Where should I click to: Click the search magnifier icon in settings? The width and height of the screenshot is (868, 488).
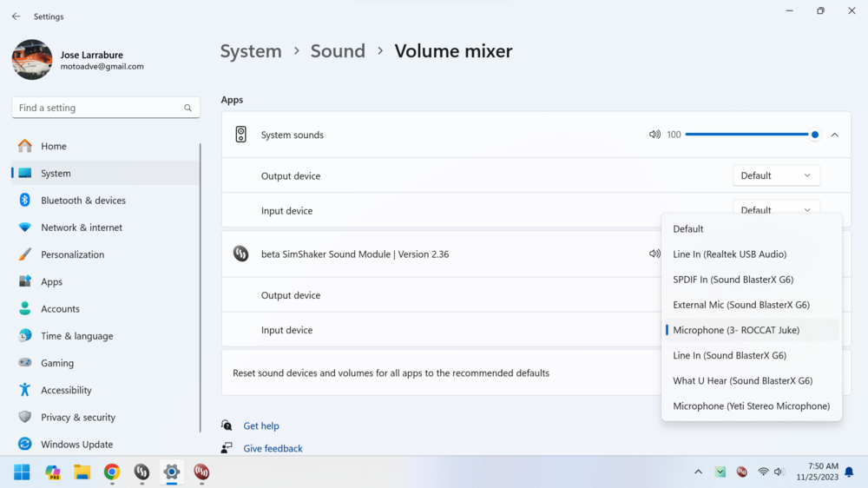coord(187,109)
